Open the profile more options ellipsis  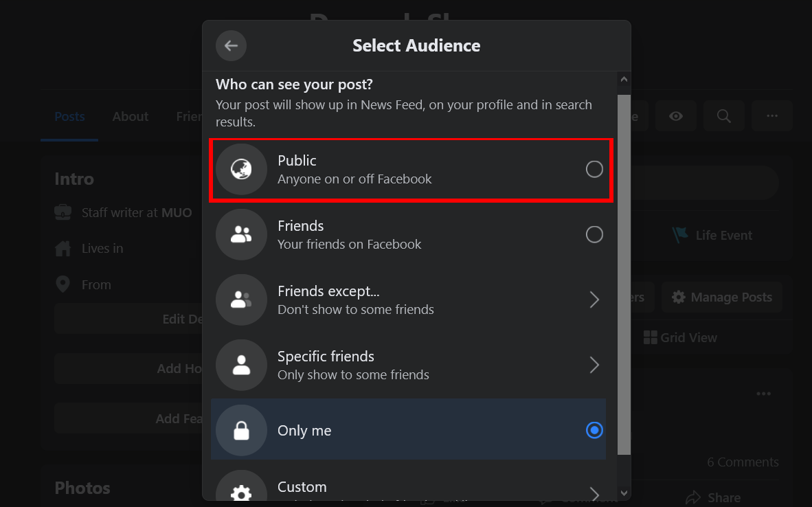coord(771,115)
